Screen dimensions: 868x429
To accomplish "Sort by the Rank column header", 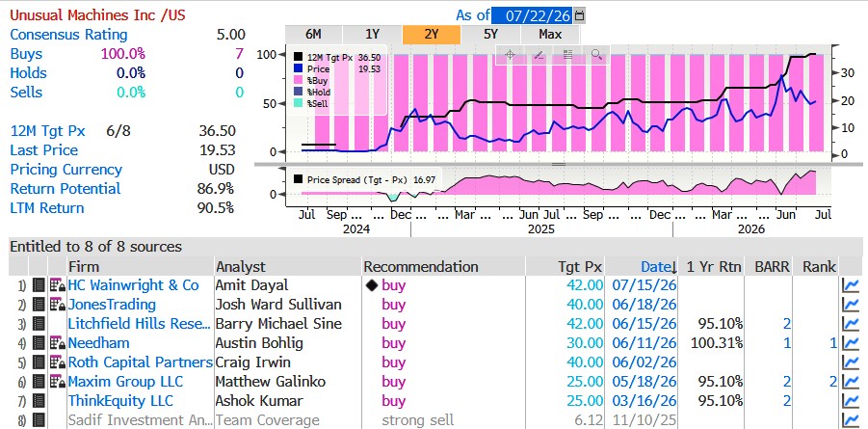I will (x=819, y=267).
